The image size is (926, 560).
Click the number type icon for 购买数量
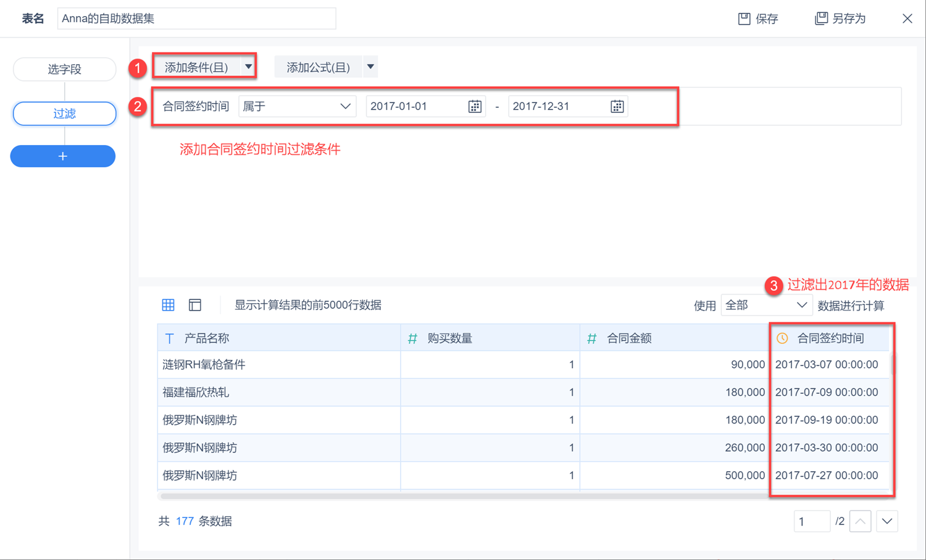tap(412, 338)
